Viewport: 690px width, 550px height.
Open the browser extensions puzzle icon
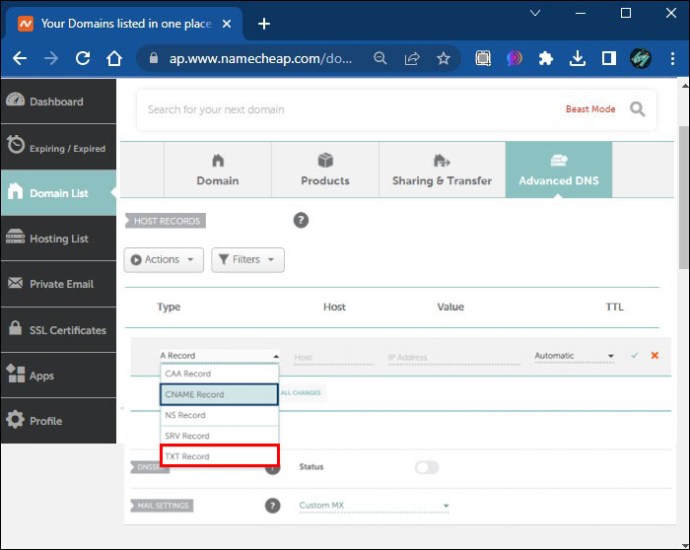point(545,59)
